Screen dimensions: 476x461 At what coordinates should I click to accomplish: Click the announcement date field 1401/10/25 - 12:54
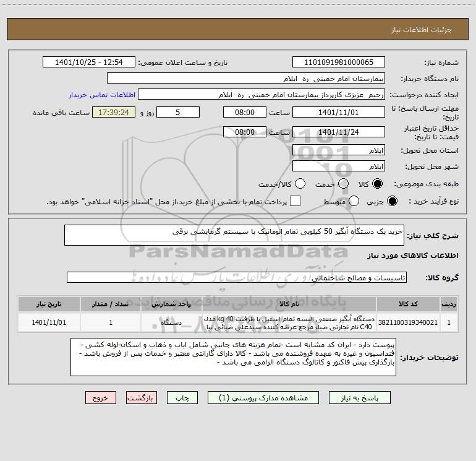pyautogui.click(x=89, y=62)
